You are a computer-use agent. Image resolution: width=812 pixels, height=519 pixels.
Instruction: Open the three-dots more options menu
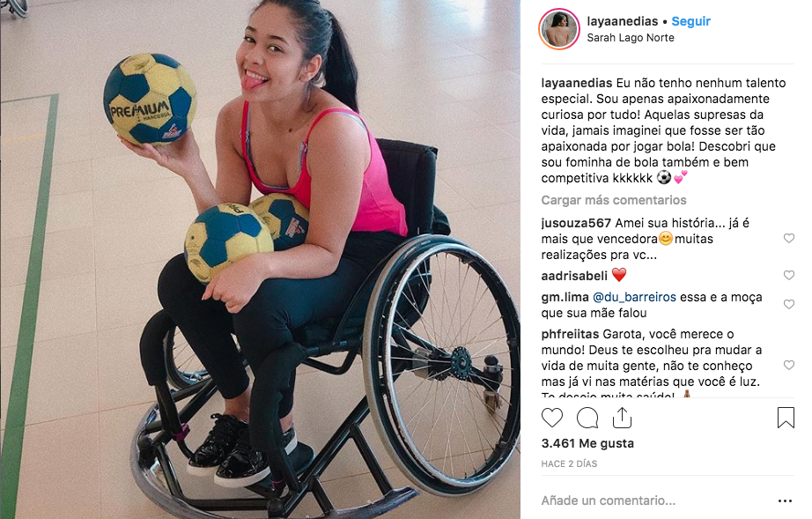tap(785, 500)
